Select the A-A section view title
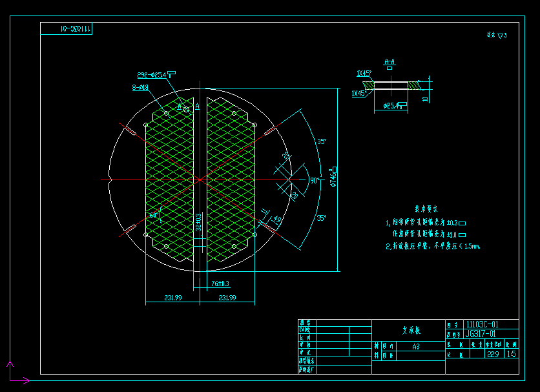The width and height of the screenshot is (540, 392). tap(389, 62)
